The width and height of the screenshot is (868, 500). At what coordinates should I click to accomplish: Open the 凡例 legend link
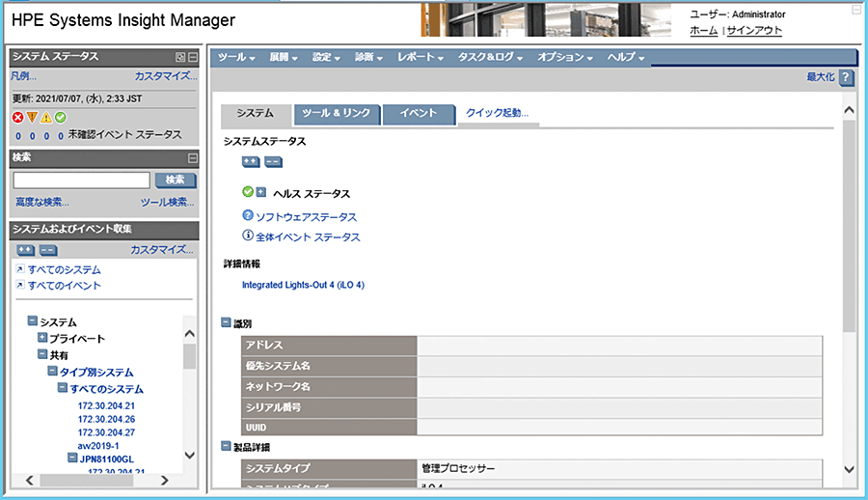tap(23, 76)
